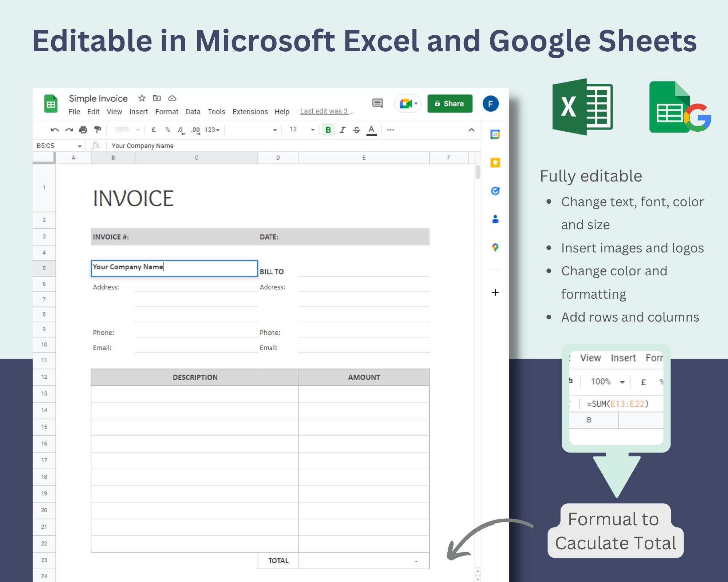Click the Share button

tap(450, 104)
